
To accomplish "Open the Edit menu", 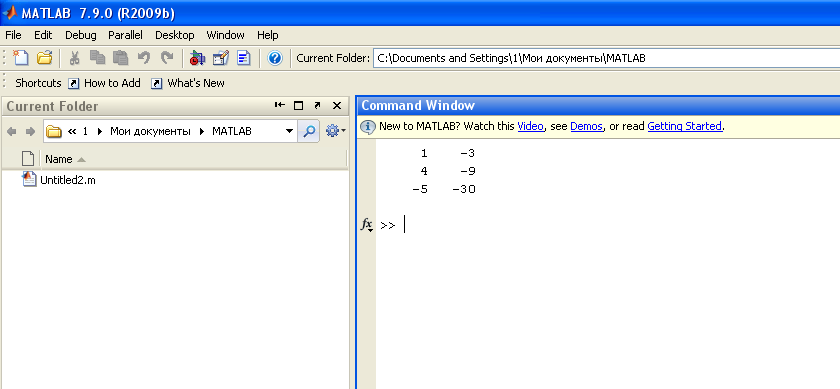I will 43,35.
